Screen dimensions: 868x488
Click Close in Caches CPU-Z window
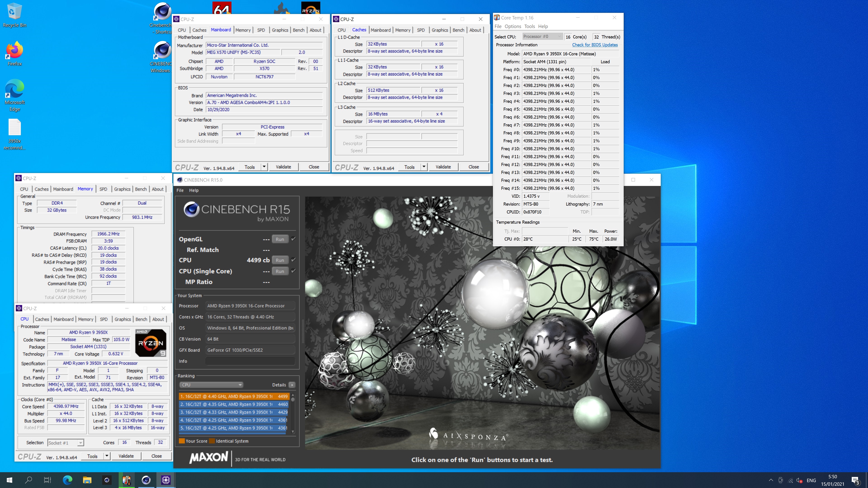tap(473, 167)
